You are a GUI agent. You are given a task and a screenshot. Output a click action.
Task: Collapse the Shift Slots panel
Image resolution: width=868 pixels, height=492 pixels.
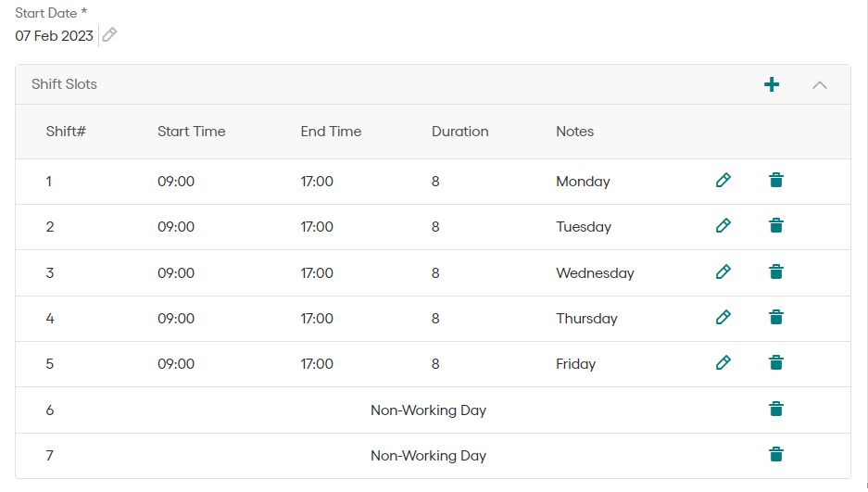point(819,84)
